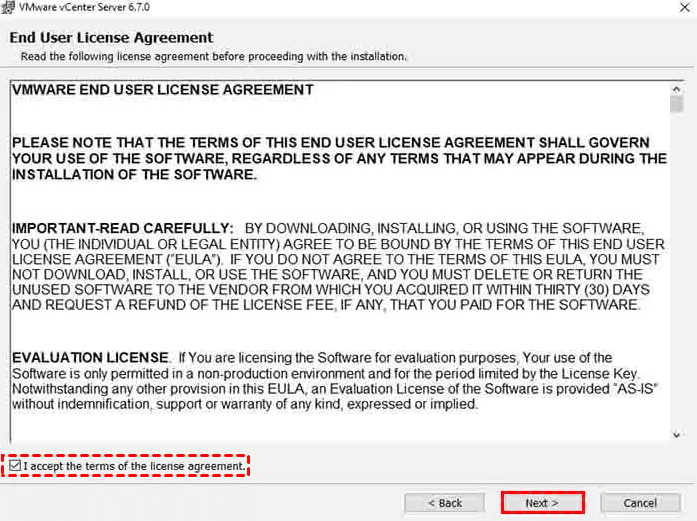This screenshot has width=697, height=521.
Task: Click the VMware installer icon in title bar
Action: [8, 8]
